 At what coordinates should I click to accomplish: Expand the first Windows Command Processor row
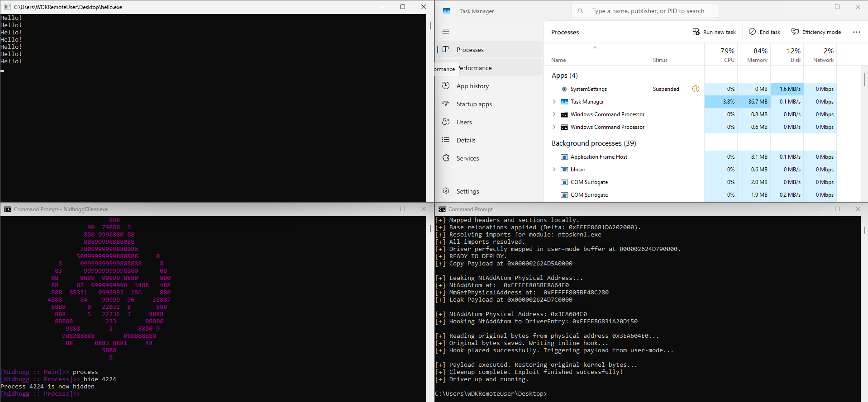554,114
